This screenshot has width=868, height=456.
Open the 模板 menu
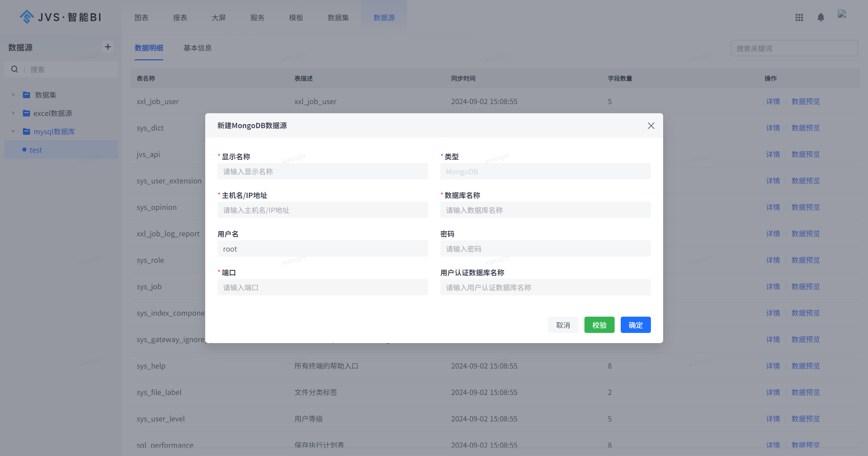click(x=296, y=18)
